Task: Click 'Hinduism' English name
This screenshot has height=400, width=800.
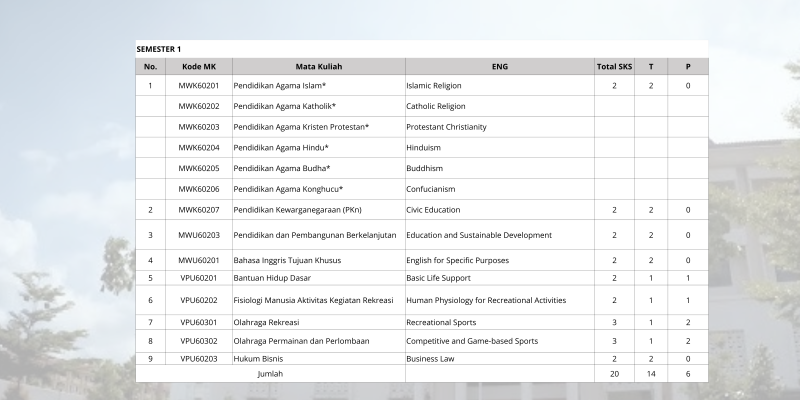Action: [x=423, y=147]
